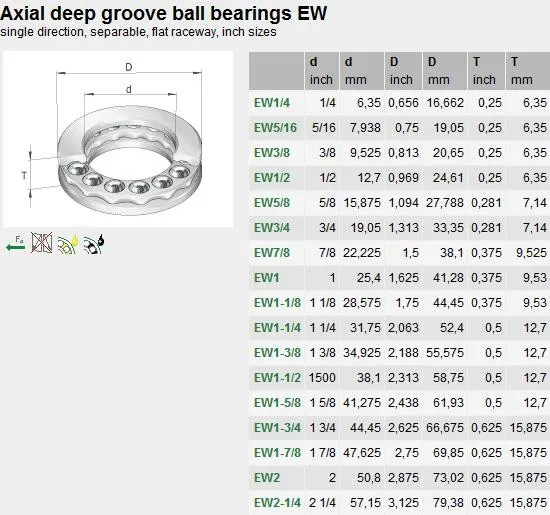Open the EW2 bearing link
The image size is (550, 515).
coord(267,478)
